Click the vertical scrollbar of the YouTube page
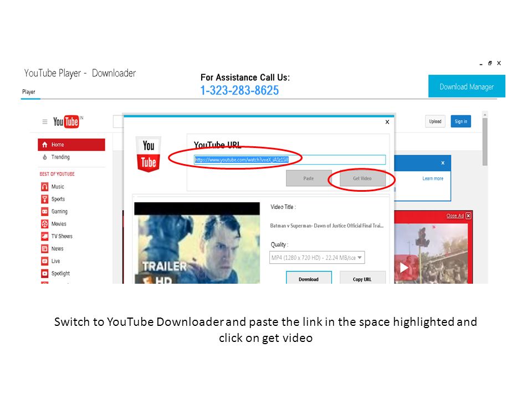The width and height of the screenshot is (532, 399). click(x=485, y=142)
